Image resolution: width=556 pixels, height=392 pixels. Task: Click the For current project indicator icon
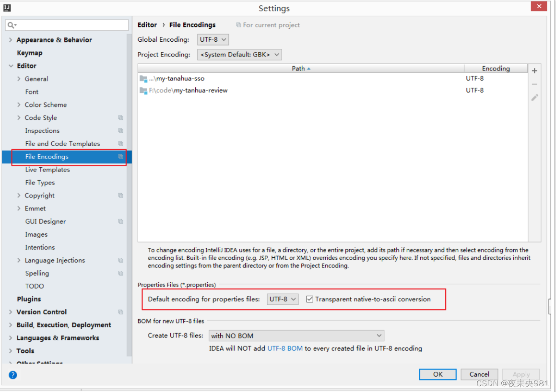tap(238, 25)
